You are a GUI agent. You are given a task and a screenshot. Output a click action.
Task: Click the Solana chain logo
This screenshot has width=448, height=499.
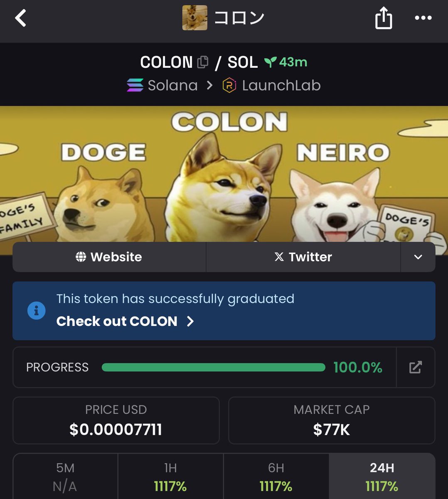click(x=135, y=85)
